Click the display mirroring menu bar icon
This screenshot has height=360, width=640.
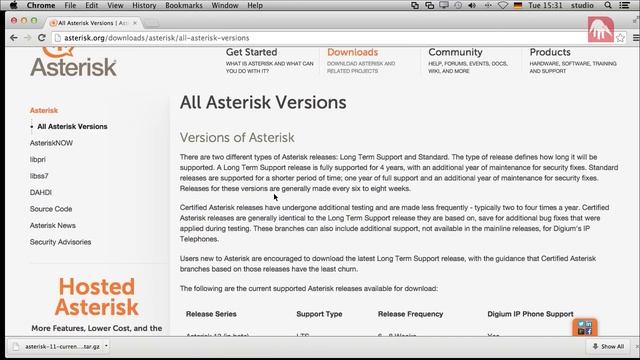coord(444,5)
